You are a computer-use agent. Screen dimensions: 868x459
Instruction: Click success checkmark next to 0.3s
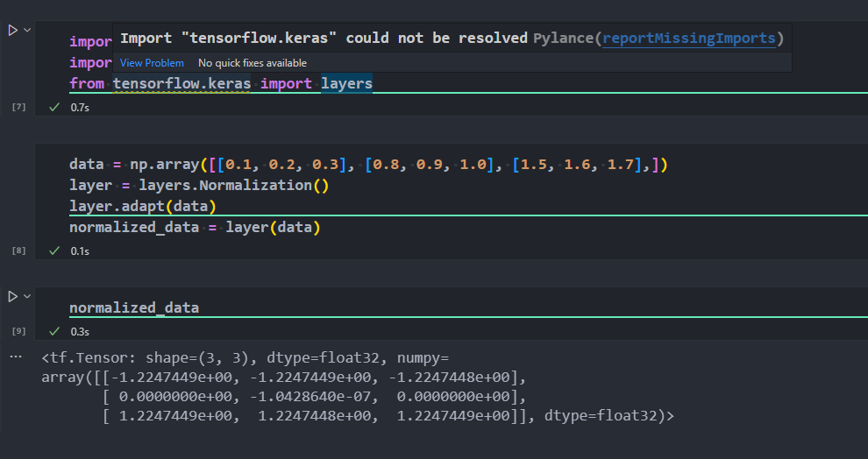point(54,331)
